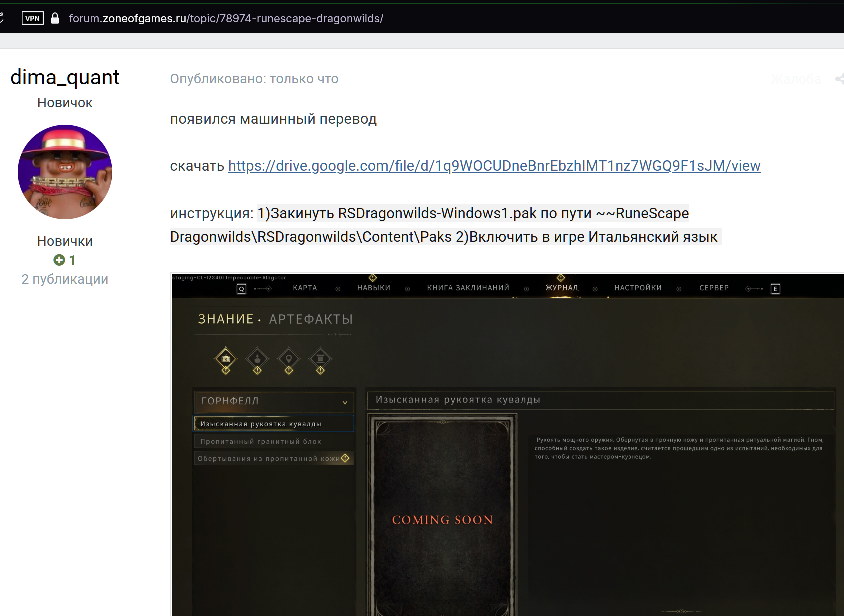Click the green plus reputation icon
The image size is (844, 616).
(x=59, y=260)
